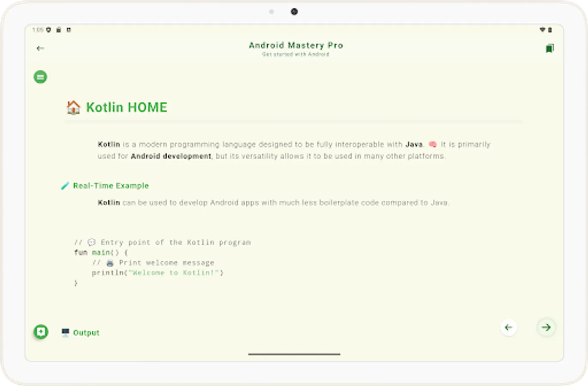The height and width of the screenshot is (386, 588).
Task: Click the house icon beside Kotlin HOME
Action: tap(73, 107)
